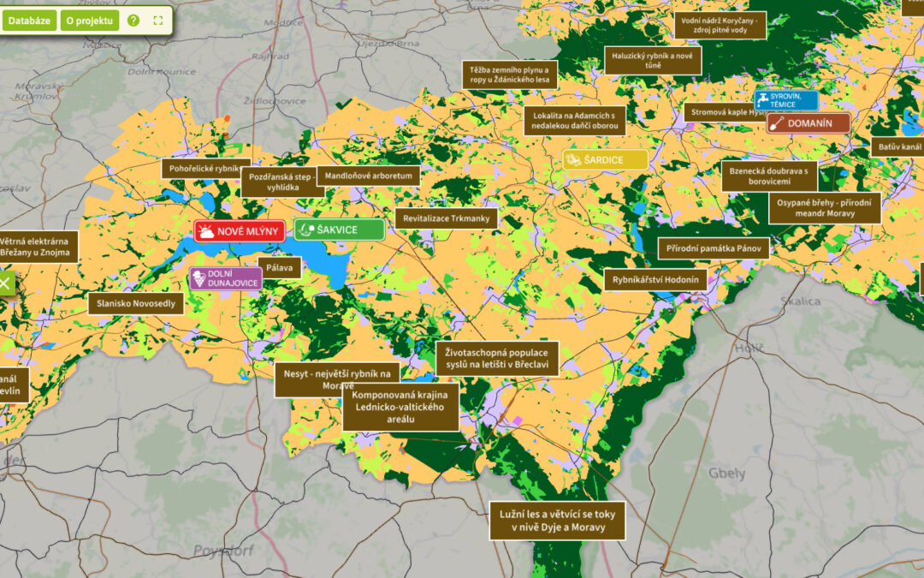Select Komponovaná krajina Lednicko-valtického areálu label
The width and height of the screenshot is (924, 578).
400,407
